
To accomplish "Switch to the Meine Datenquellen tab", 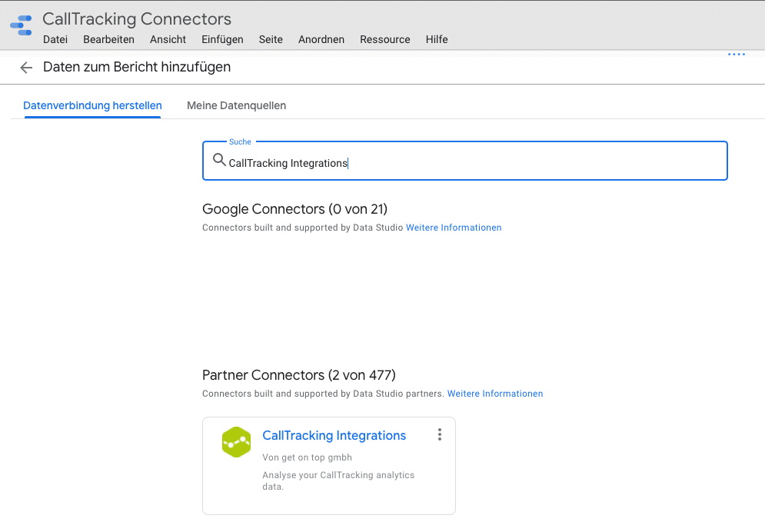I will tap(236, 105).
